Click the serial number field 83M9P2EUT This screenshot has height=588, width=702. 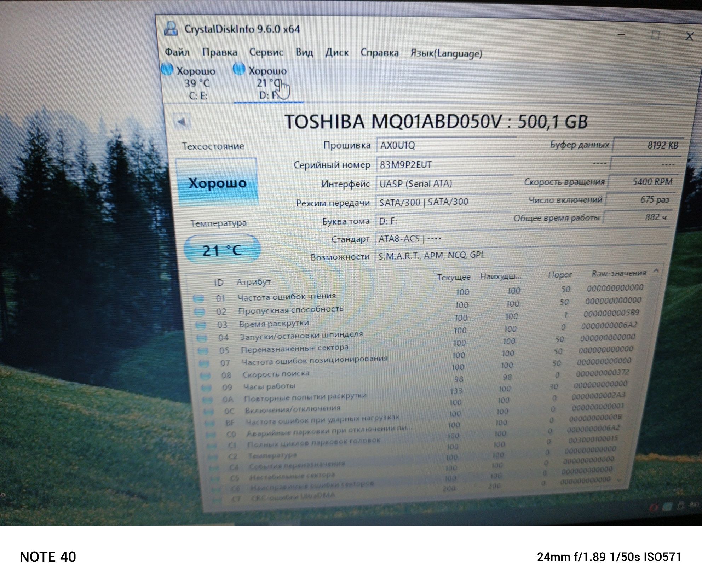(445, 165)
